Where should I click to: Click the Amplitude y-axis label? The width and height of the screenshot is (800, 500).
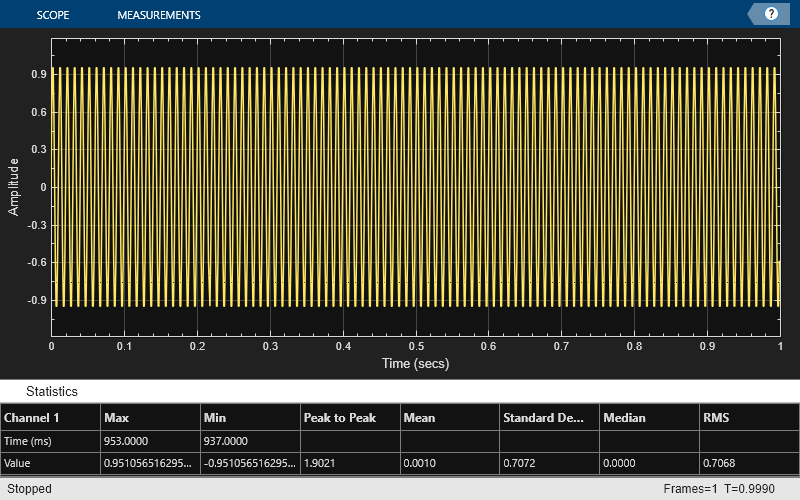(x=14, y=186)
